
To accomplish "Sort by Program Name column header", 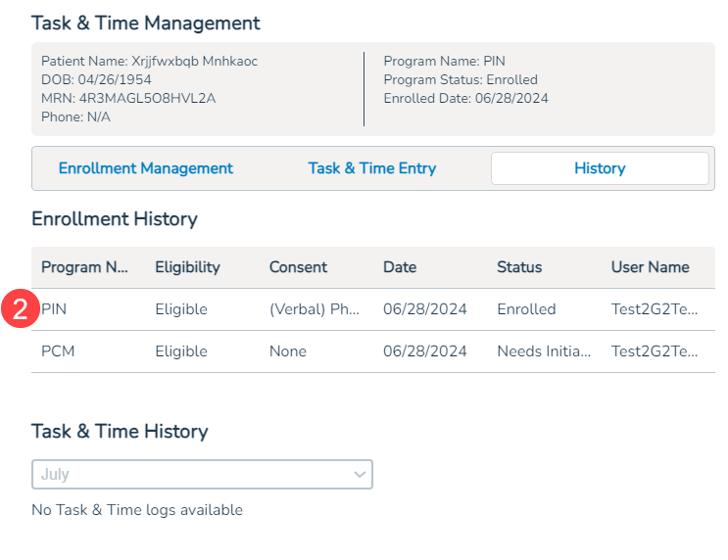I will tap(84, 267).
